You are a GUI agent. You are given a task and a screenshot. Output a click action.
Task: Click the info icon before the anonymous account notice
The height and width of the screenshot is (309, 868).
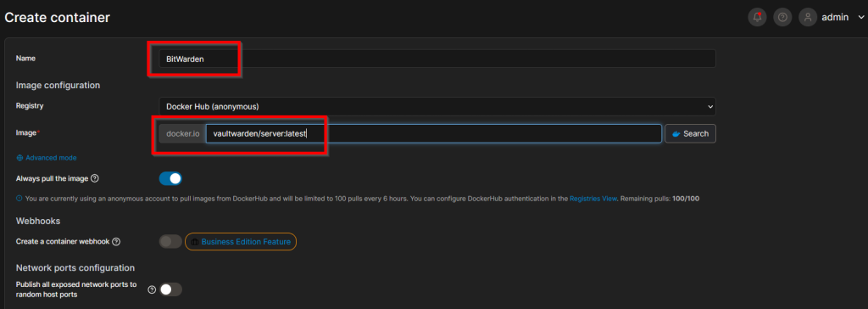click(x=19, y=198)
